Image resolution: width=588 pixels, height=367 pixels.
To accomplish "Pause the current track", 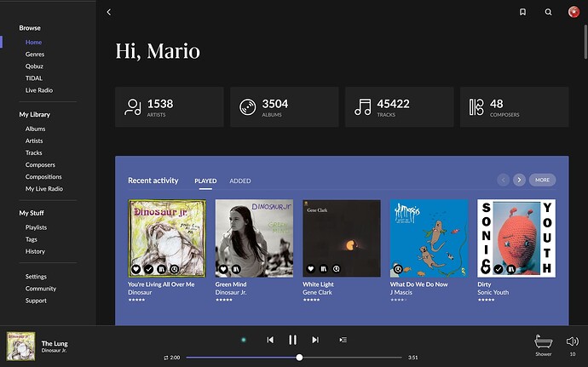I will 292,340.
